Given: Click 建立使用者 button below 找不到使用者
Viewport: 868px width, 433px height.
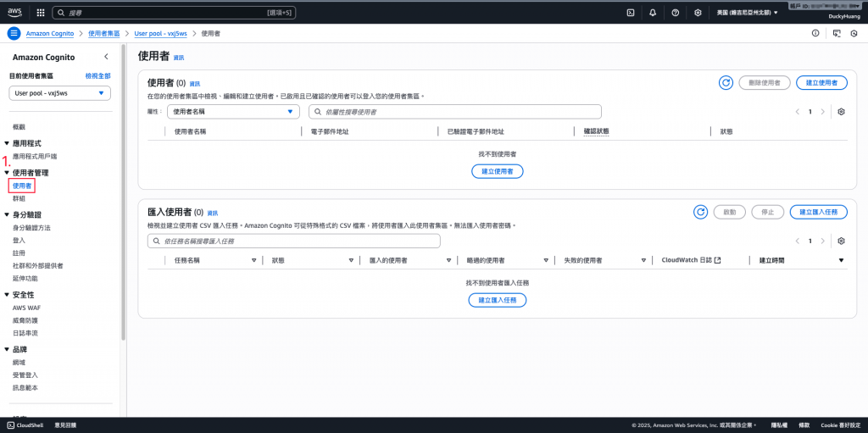Looking at the screenshot, I should point(497,171).
